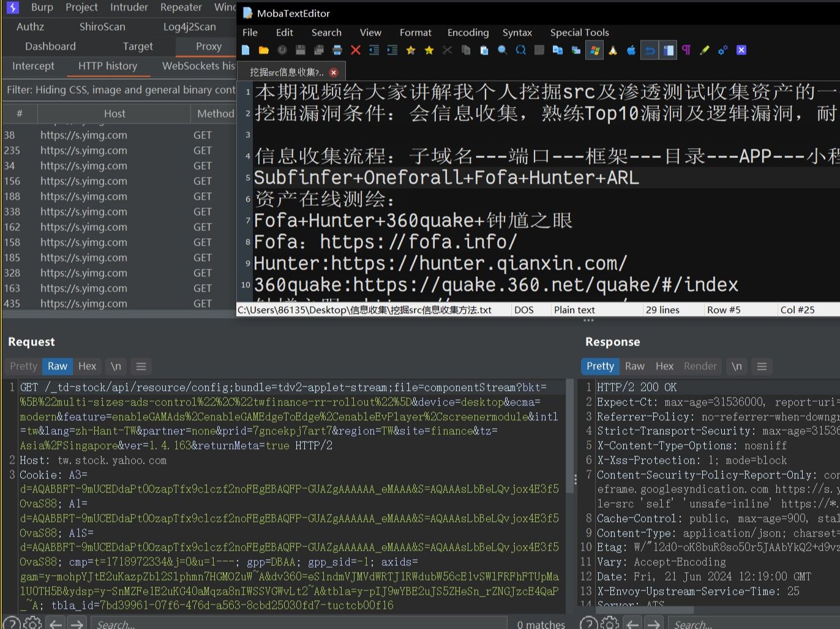840x629 pixels.
Task: Toggle \n non-printable characters in Response
Action: pos(737,366)
